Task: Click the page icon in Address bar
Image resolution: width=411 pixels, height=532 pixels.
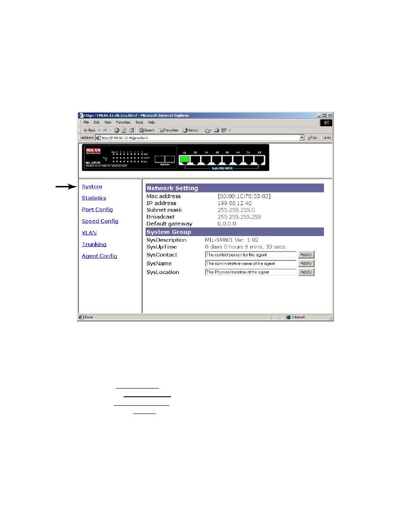Action: (x=98, y=138)
